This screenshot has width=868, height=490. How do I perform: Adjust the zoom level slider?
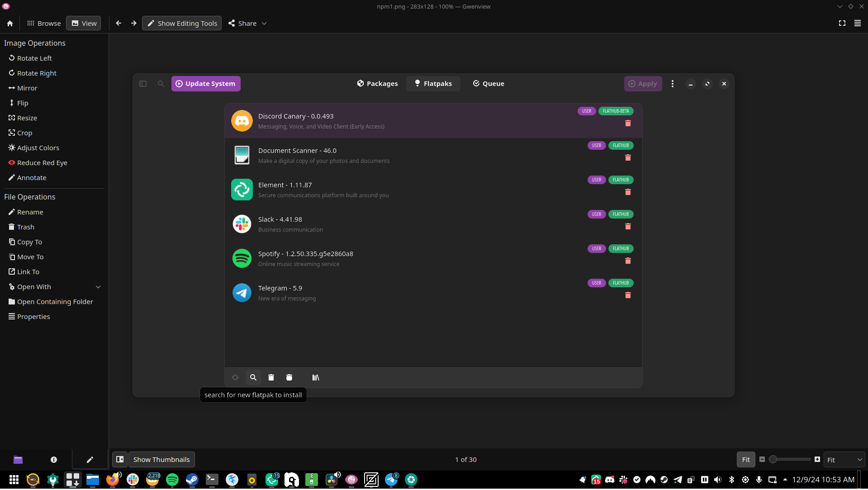(790, 460)
